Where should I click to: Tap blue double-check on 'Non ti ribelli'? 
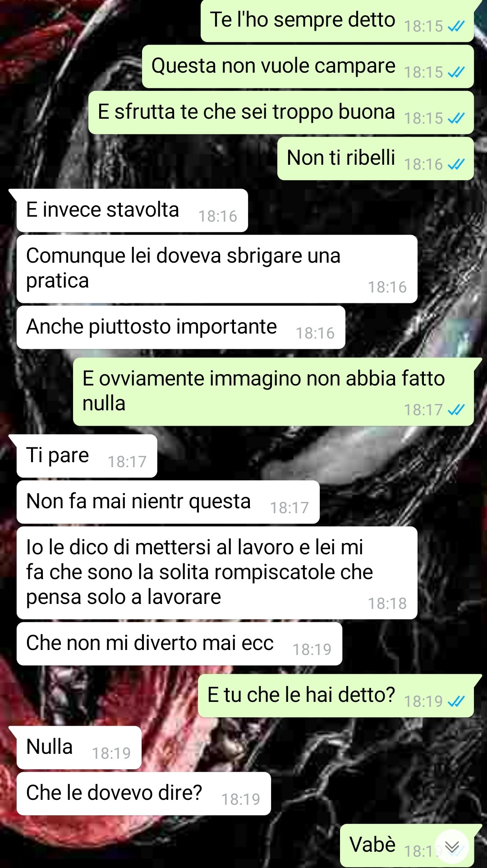(456, 164)
